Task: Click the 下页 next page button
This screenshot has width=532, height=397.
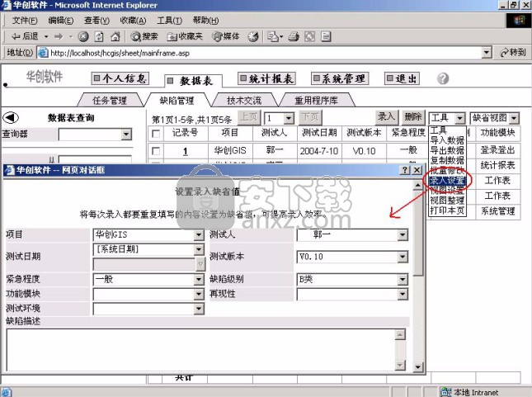Action: tap(310, 117)
